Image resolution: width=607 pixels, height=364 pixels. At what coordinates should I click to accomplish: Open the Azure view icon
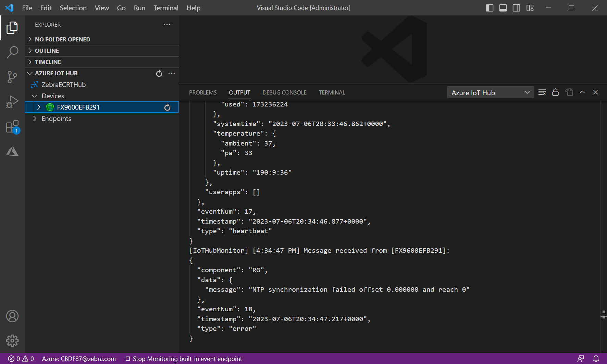tap(12, 151)
